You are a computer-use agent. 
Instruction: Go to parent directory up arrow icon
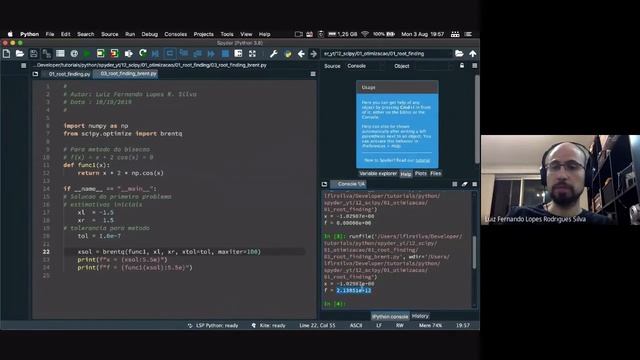coord(473,53)
